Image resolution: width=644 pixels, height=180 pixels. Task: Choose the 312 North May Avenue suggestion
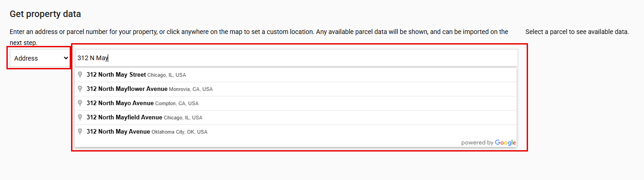[x=296, y=132]
